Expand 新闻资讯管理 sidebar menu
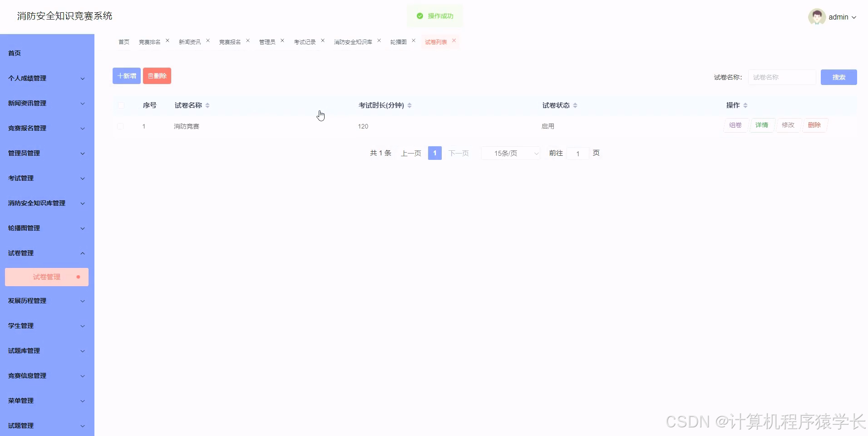The image size is (868, 436). [47, 103]
